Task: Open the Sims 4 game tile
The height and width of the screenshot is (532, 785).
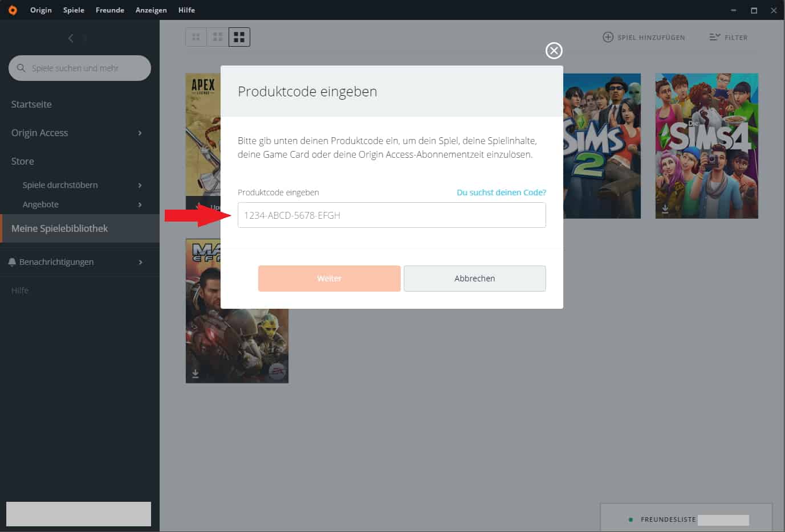Action: [x=707, y=146]
